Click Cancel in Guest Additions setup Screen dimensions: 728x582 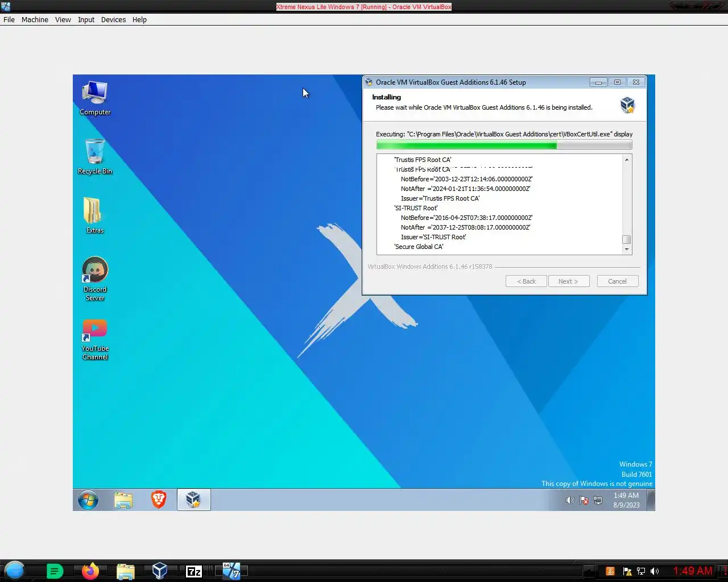click(618, 281)
